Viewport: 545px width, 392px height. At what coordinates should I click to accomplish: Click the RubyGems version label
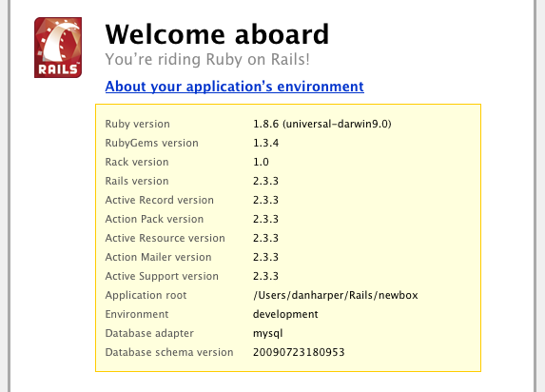tap(152, 143)
